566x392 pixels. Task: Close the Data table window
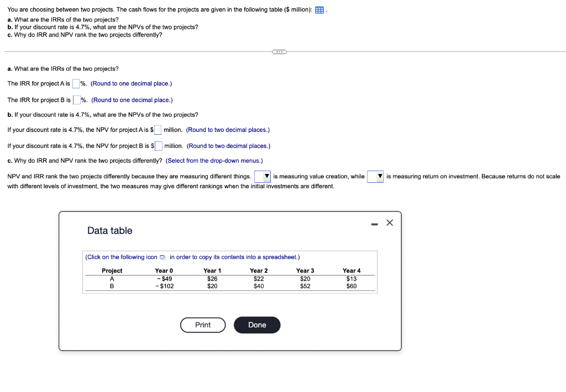coord(390,223)
